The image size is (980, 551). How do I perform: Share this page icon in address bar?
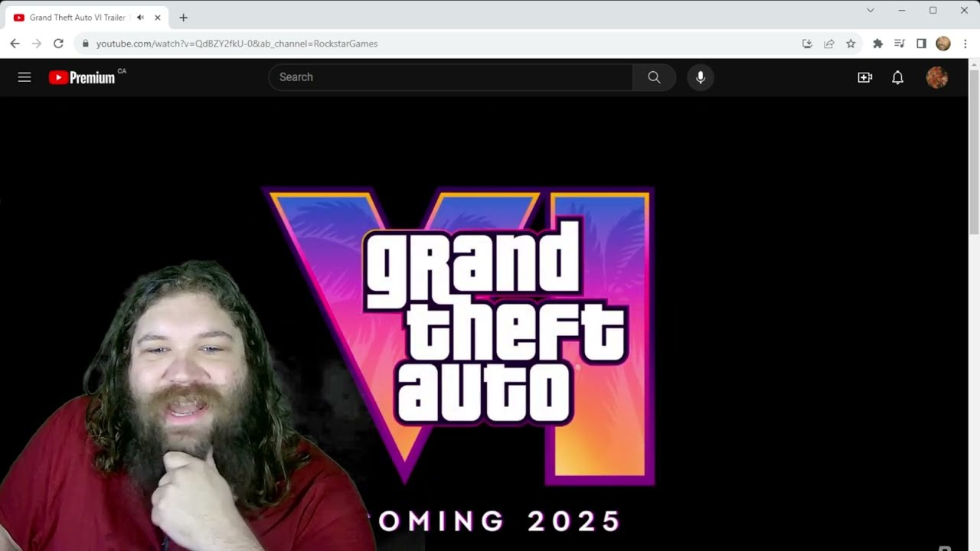[x=828, y=44]
